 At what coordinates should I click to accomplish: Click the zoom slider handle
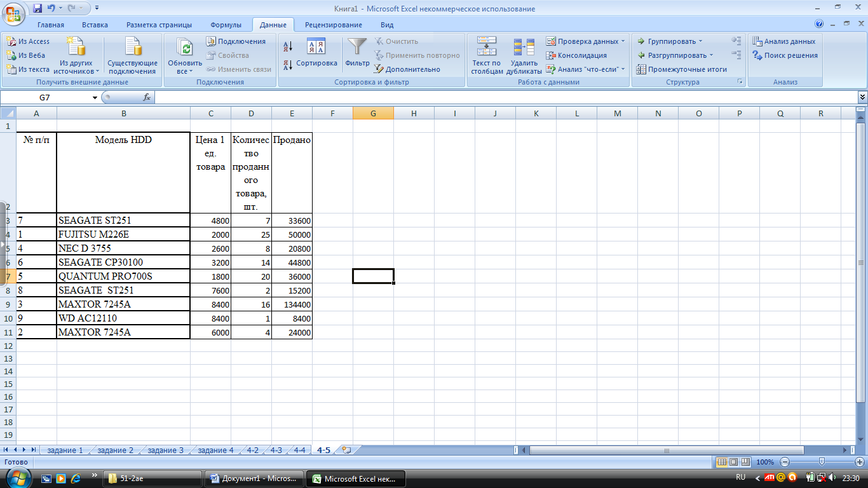(822, 462)
